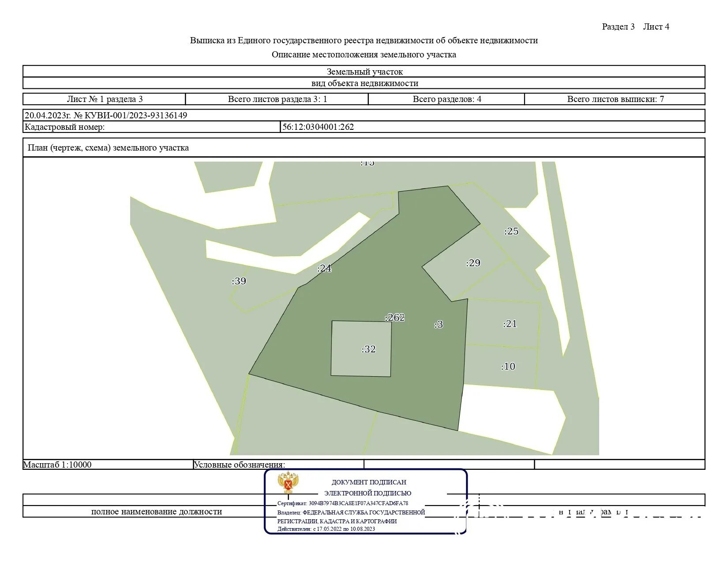Click the 'Масштаб 1:10000' cell
The image size is (728, 563).
[x=108, y=465]
